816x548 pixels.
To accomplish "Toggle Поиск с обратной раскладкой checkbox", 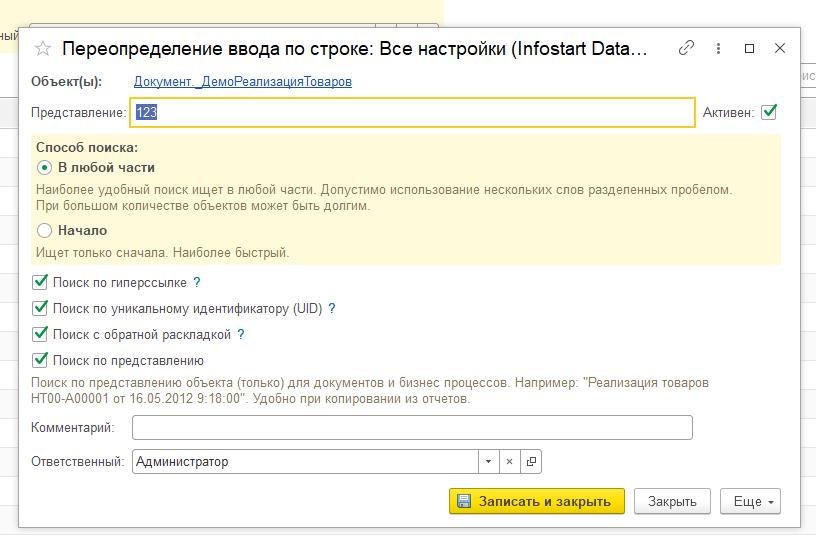I will pyautogui.click(x=40, y=334).
